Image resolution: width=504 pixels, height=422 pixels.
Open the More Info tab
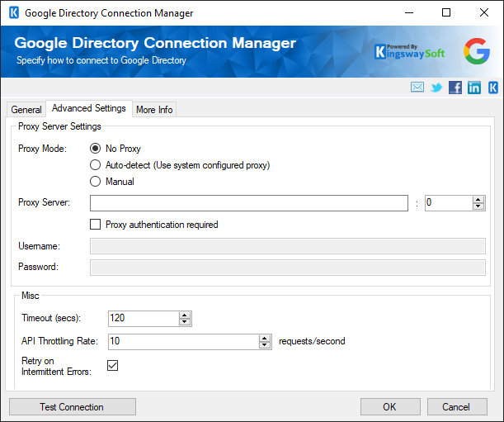coord(154,110)
